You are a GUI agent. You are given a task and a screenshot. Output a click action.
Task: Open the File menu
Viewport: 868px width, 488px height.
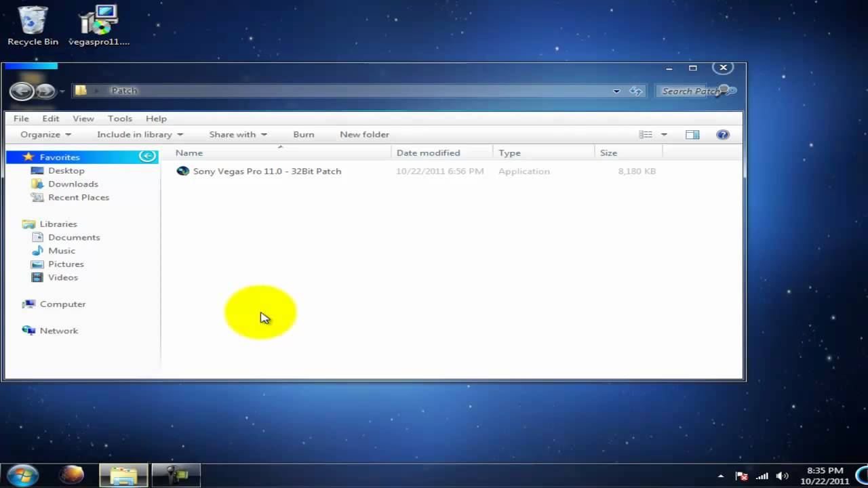click(21, 119)
